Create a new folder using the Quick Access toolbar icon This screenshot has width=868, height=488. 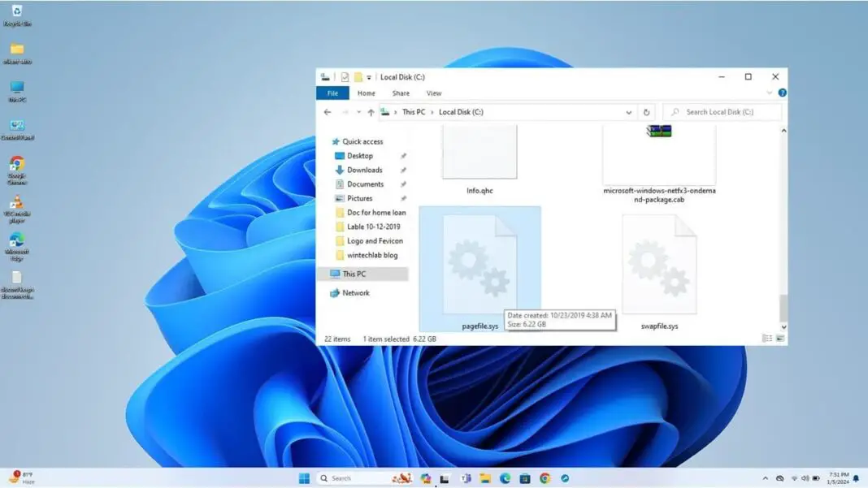click(x=358, y=76)
